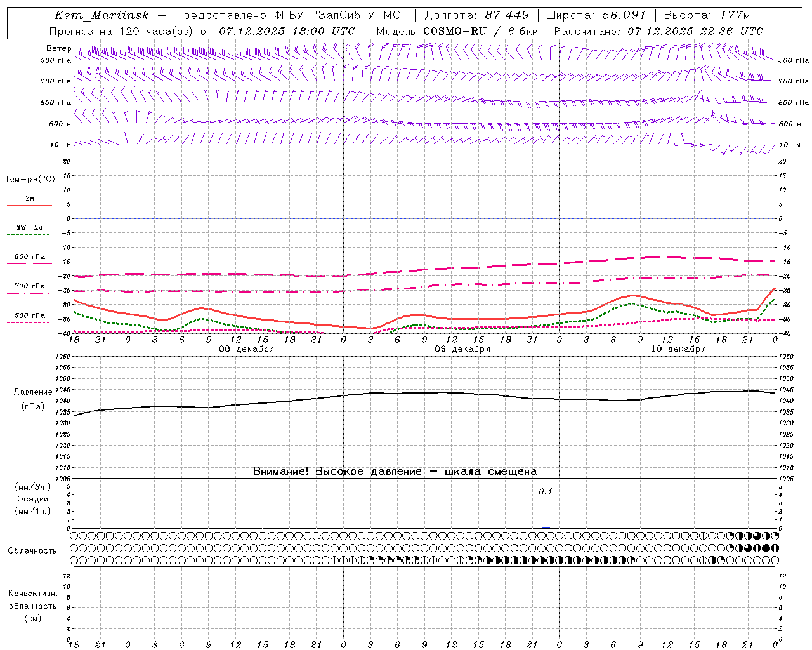Click the dashed line sample under 'Td 2м' legend

point(29,235)
